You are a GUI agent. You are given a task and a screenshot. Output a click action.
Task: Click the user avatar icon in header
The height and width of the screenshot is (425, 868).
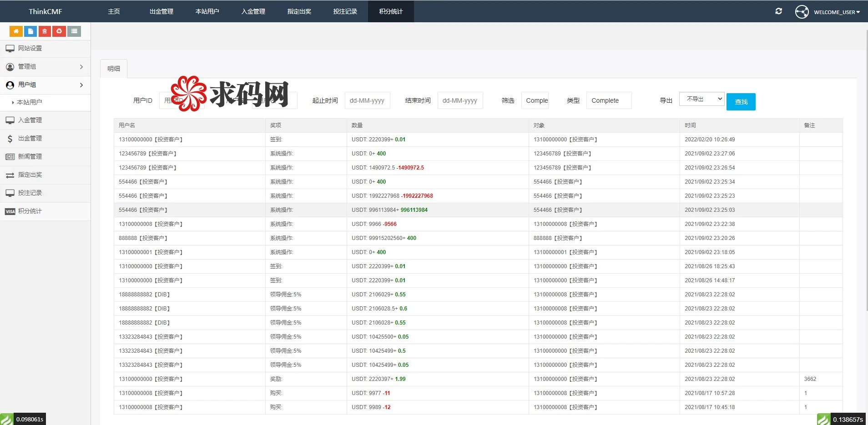pyautogui.click(x=802, y=12)
